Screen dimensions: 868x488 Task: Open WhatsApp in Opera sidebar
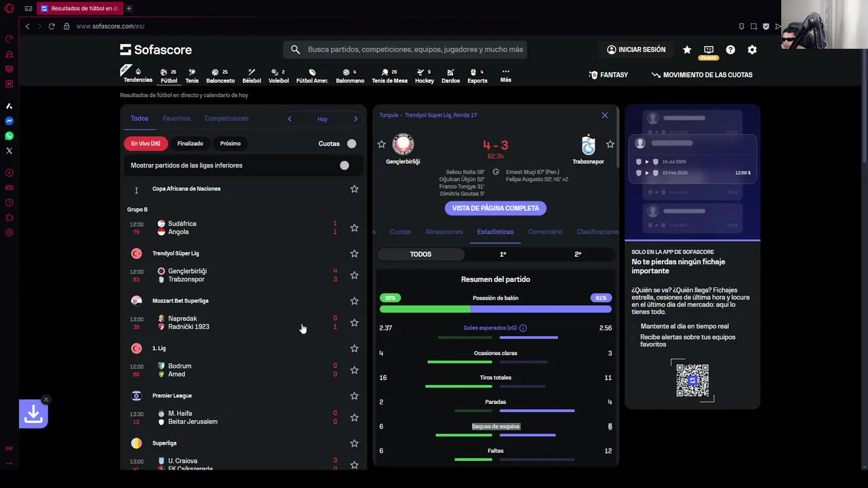[9, 136]
